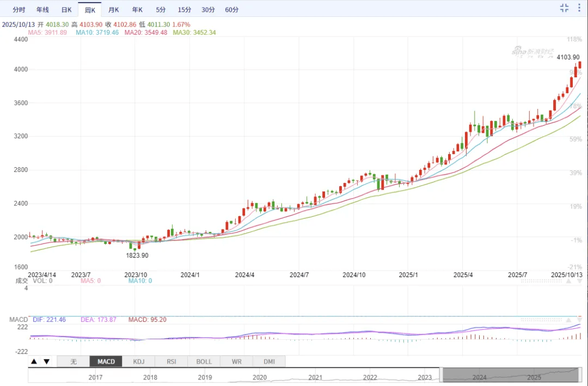Click the exit fullscreen icon

(x=564, y=8)
